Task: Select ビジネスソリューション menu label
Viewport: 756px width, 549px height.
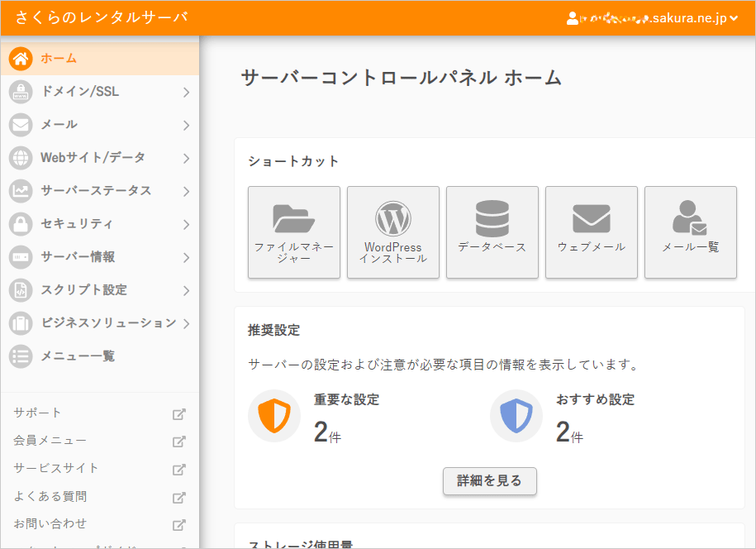Action: (x=108, y=322)
